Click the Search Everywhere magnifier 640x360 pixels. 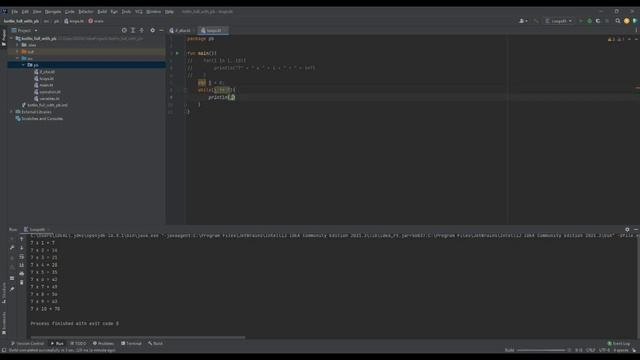(x=618, y=21)
